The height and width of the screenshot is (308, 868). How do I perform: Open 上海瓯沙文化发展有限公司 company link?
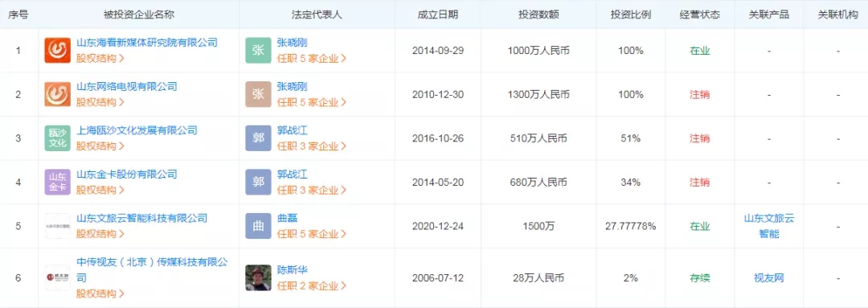coord(137,130)
